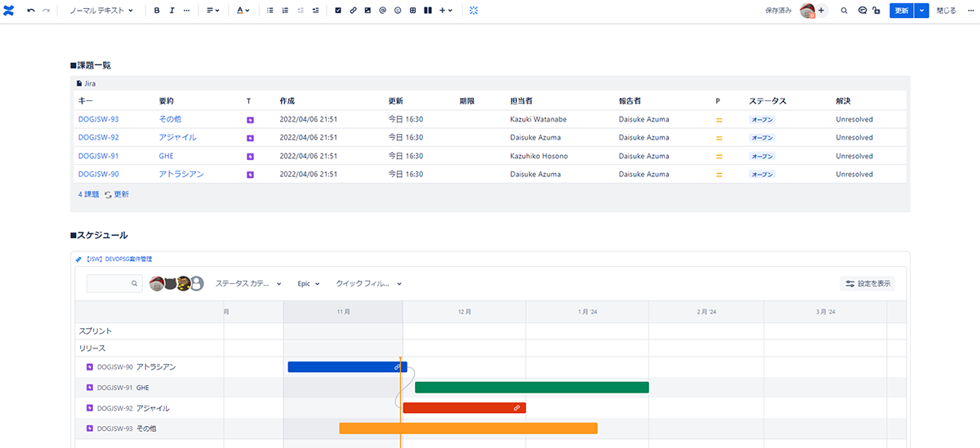Screen dimensions: 980x448
Task: Click the 設定を表示 button
Action: 867,284
